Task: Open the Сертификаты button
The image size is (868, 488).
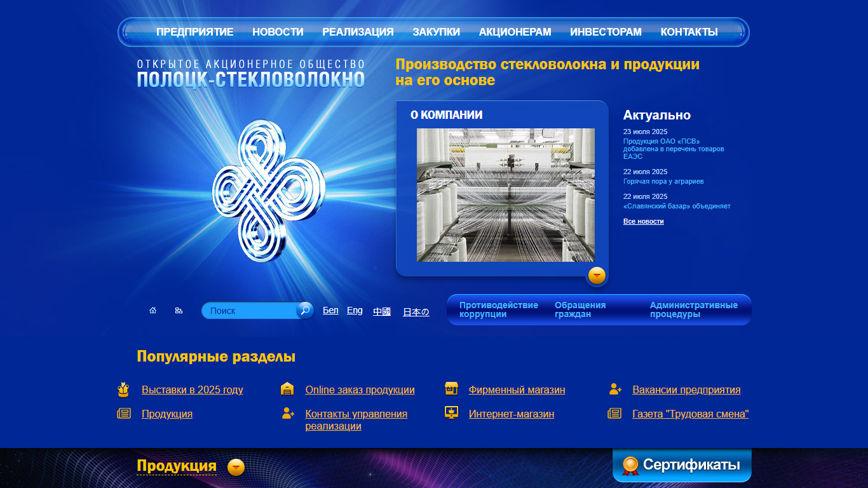Action: [x=682, y=466]
